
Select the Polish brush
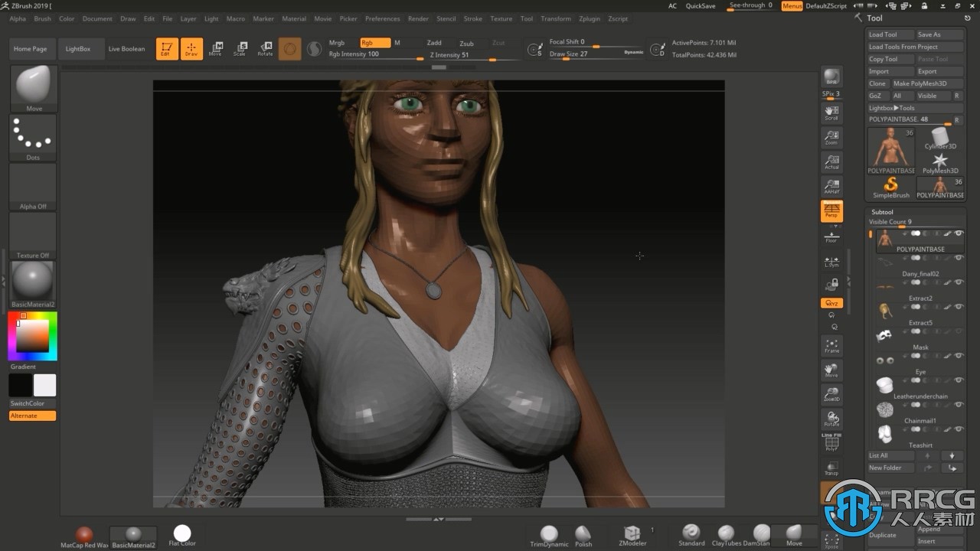coord(583,536)
